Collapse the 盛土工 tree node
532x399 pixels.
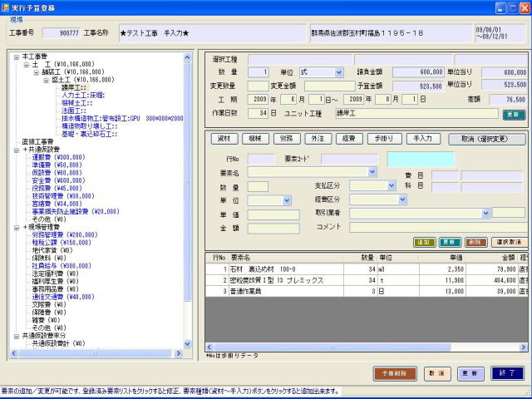[47, 81]
